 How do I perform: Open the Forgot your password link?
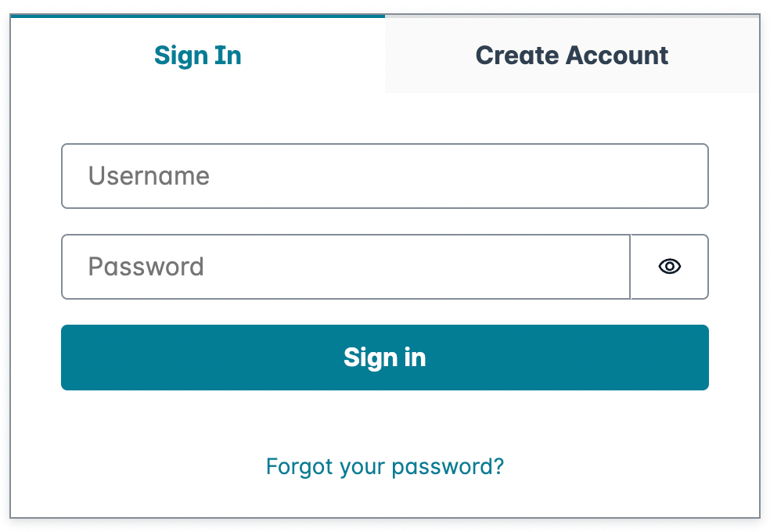384,466
